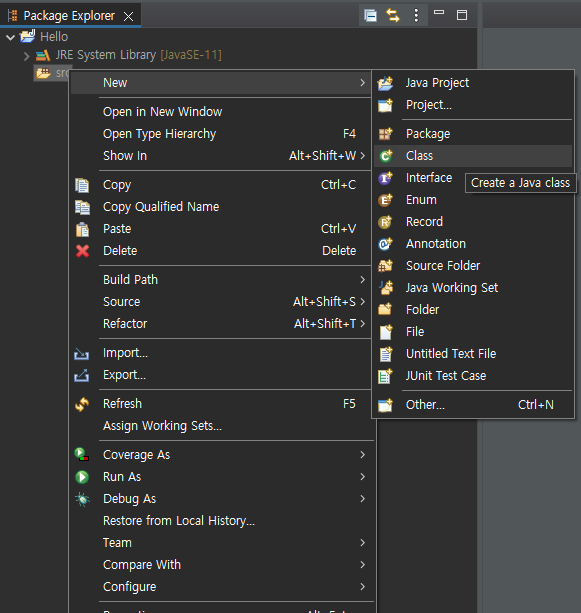Click the Export icon
The width and height of the screenshot is (581, 613).
tap(81, 375)
